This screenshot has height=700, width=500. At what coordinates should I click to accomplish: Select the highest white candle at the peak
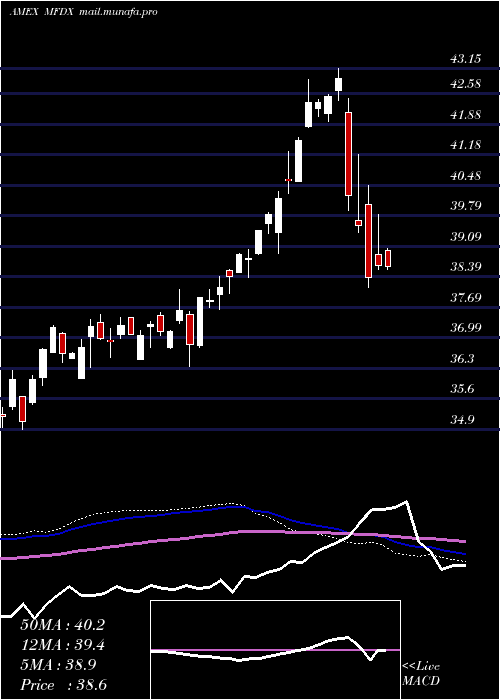coord(338,84)
